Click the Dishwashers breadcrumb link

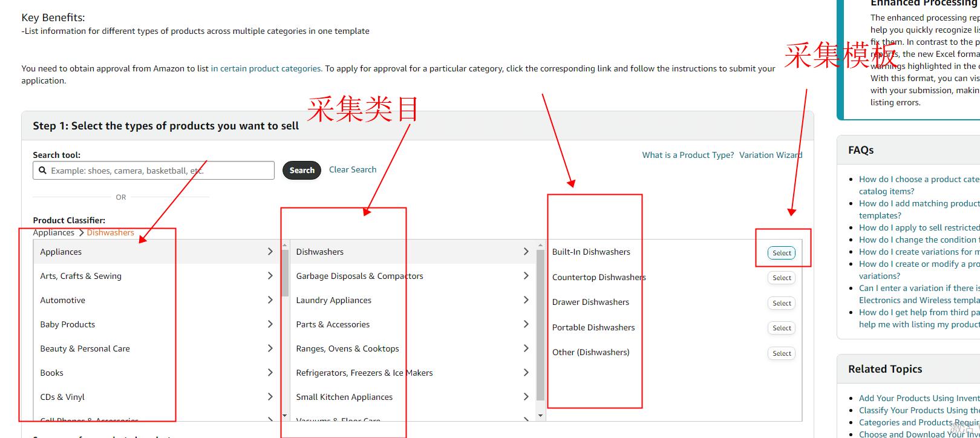(x=111, y=232)
